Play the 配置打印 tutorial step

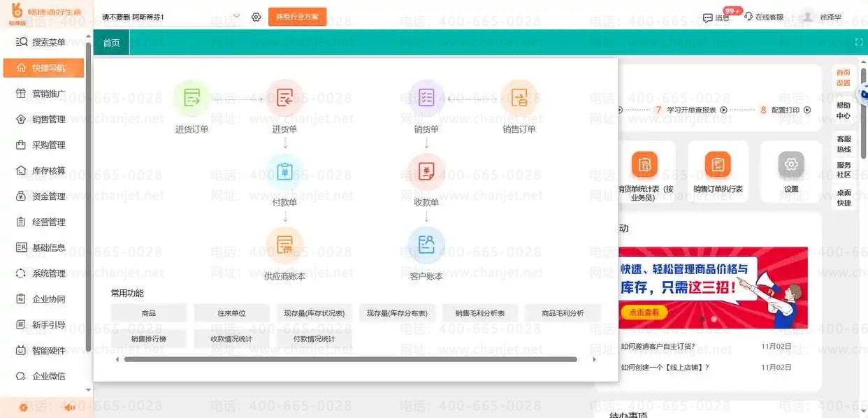(807, 110)
